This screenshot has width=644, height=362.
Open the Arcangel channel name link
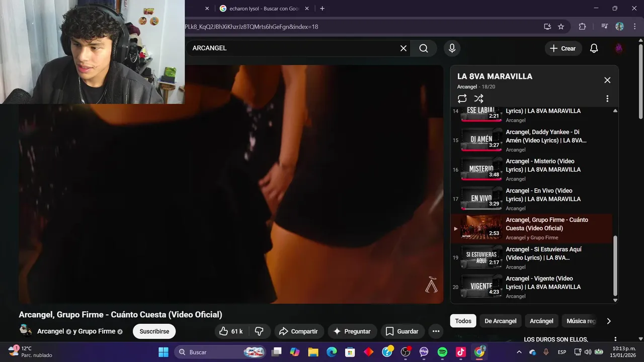tap(50, 331)
